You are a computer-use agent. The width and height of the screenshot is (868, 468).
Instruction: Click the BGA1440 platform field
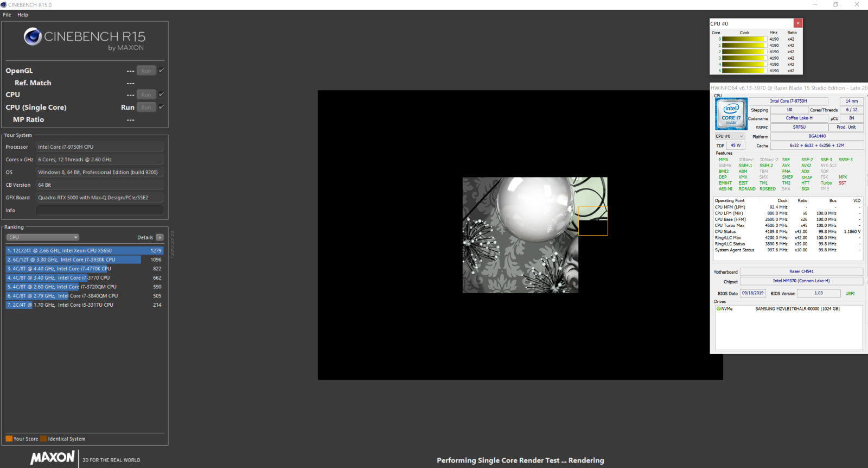(x=817, y=136)
